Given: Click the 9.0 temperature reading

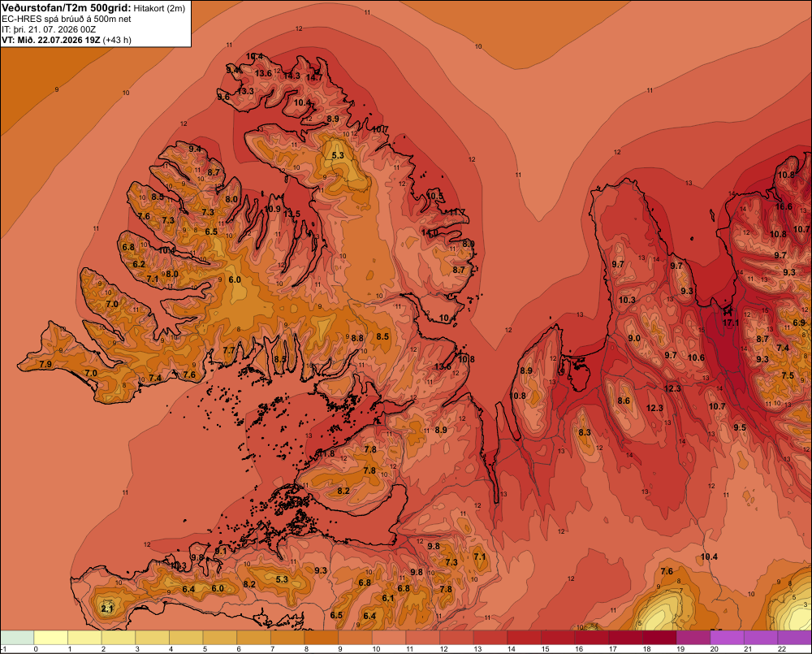Looking at the screenshot, I should tap(634, 338).
